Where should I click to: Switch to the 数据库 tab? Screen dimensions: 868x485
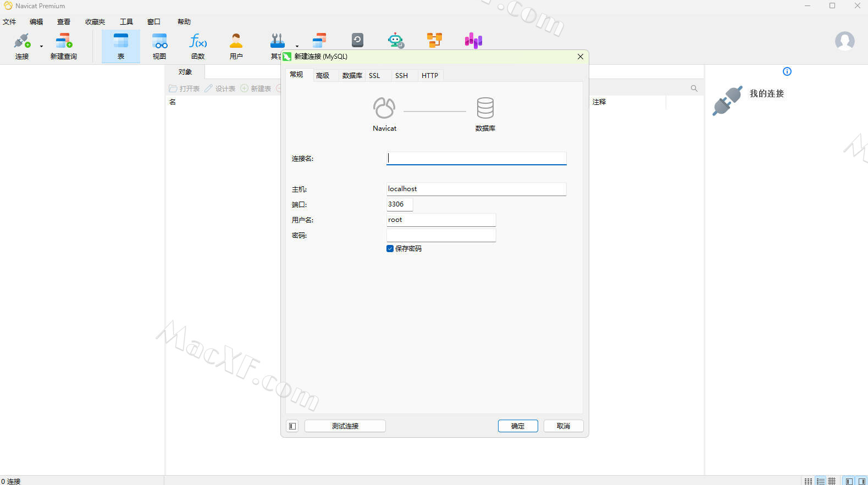[352, 76]
